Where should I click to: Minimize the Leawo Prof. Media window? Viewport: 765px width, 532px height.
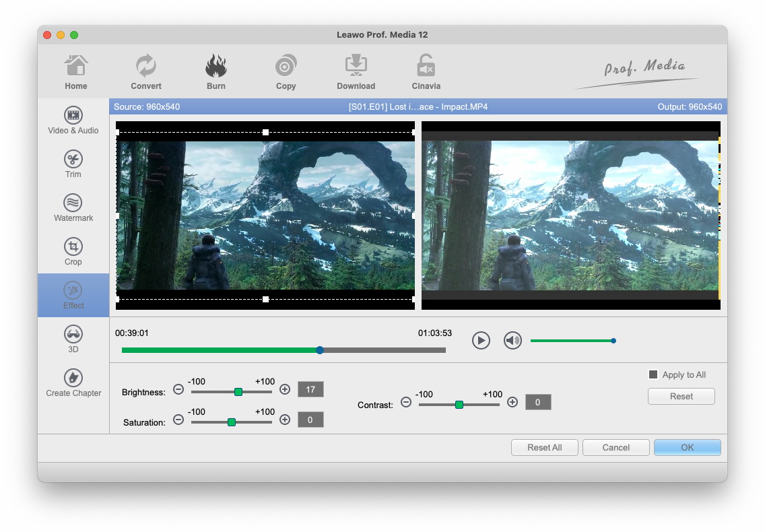[x=61, y=34]
